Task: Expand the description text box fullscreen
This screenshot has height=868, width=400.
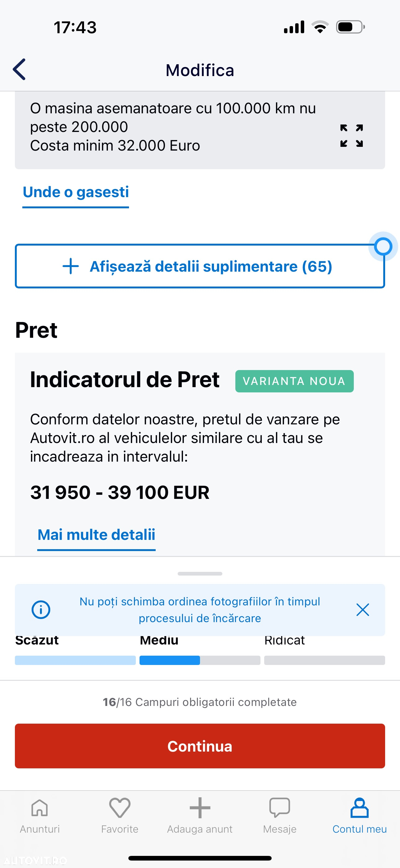Action: click(x=351, y=136)
